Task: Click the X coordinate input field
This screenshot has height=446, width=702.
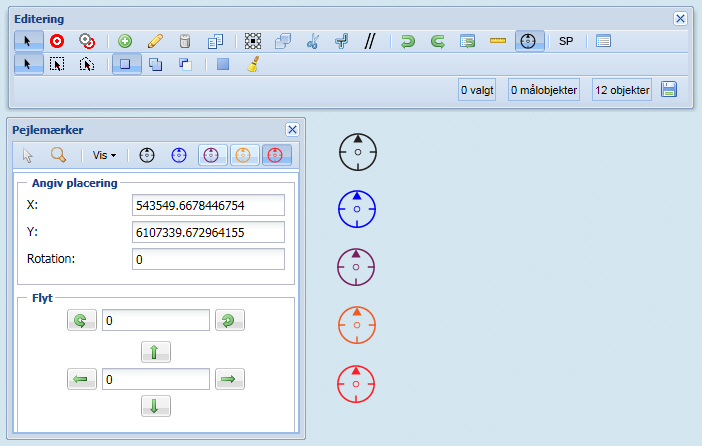Action: (x=208, y=205)
